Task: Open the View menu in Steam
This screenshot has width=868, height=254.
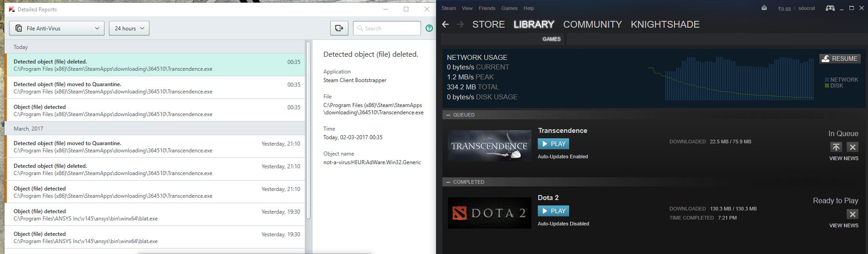Action: (x=467, y=8)
